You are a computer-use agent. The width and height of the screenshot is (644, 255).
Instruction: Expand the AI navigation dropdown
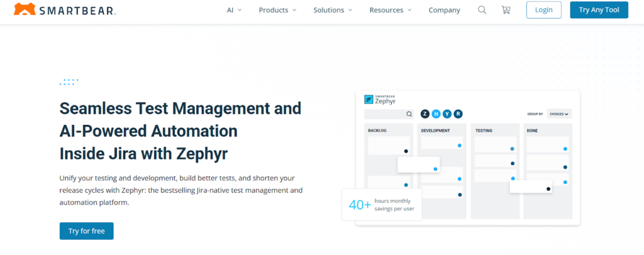(x=234, y=10)
